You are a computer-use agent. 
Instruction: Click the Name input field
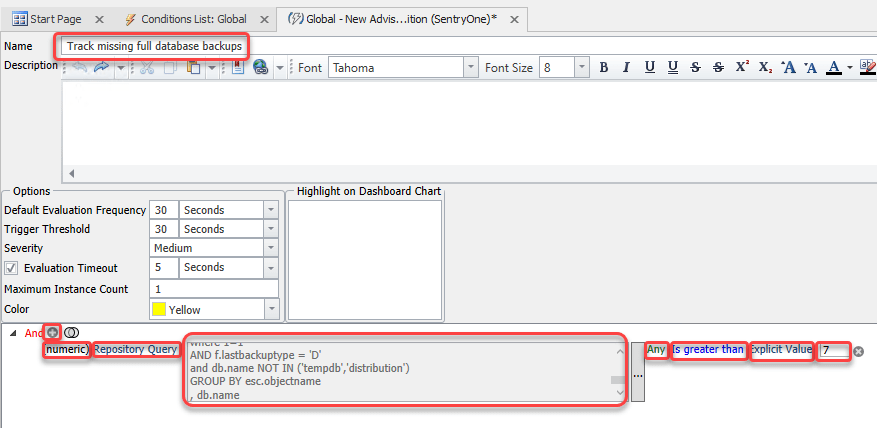tap(154, 46)
